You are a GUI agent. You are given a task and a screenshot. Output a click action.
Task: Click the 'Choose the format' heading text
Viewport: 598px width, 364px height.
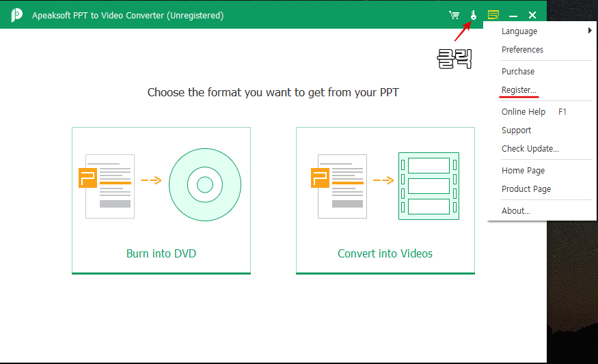273,93
